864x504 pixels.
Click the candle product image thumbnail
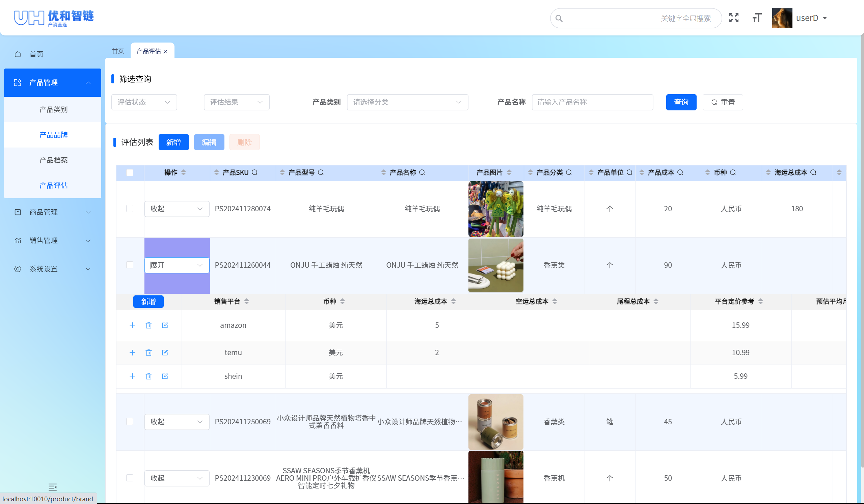tap(496, 265)
